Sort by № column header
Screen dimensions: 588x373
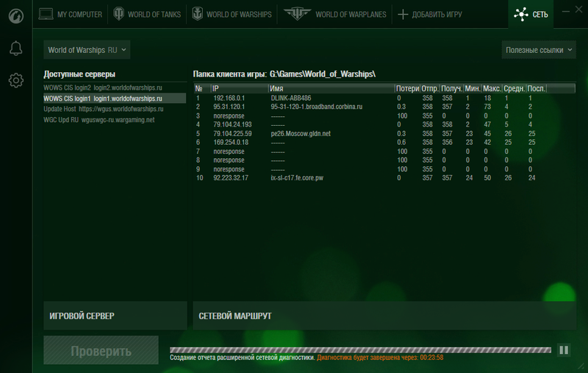203,88
